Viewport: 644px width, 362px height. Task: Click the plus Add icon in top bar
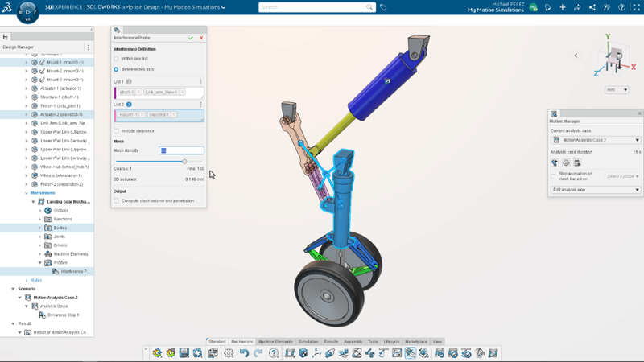(562, 7)
